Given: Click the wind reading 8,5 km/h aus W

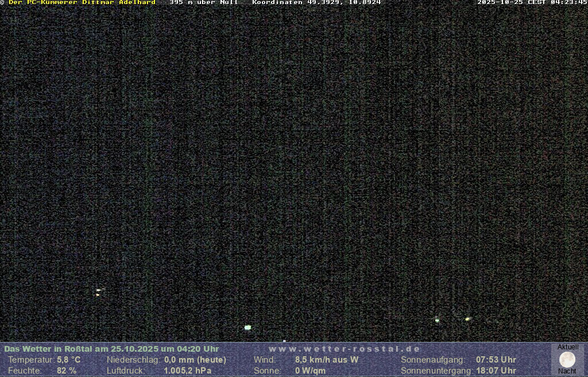Looking at the screenshot, I should (x=327, y=360).
